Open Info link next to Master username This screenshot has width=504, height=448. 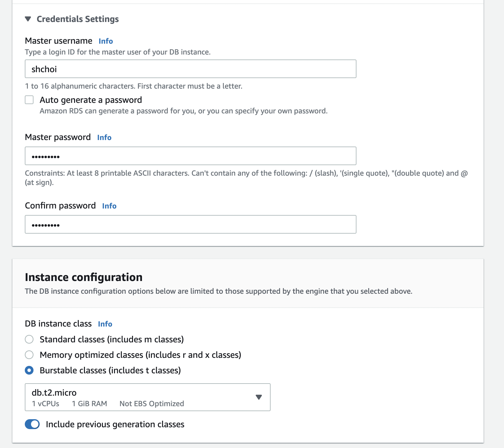pos(106,41)
